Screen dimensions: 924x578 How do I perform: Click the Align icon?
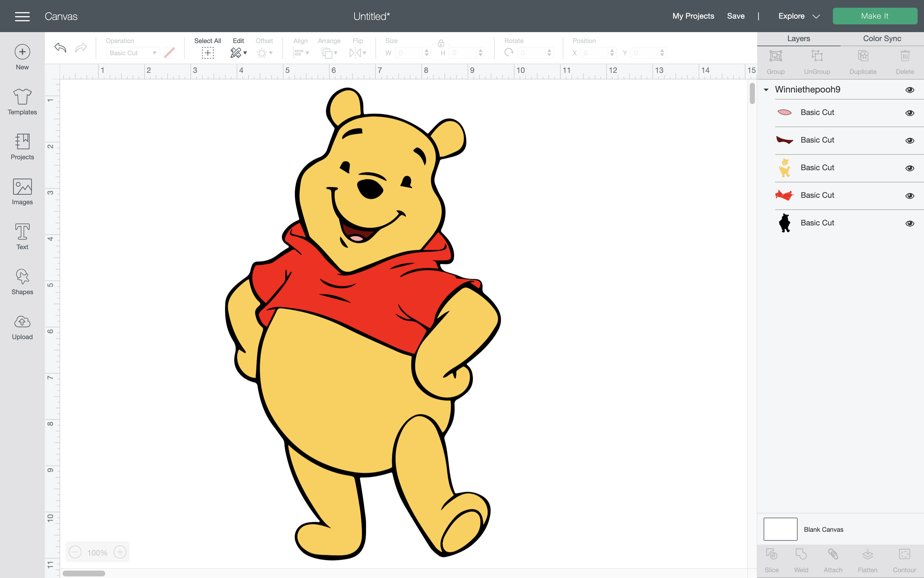[x=298, y=53]
